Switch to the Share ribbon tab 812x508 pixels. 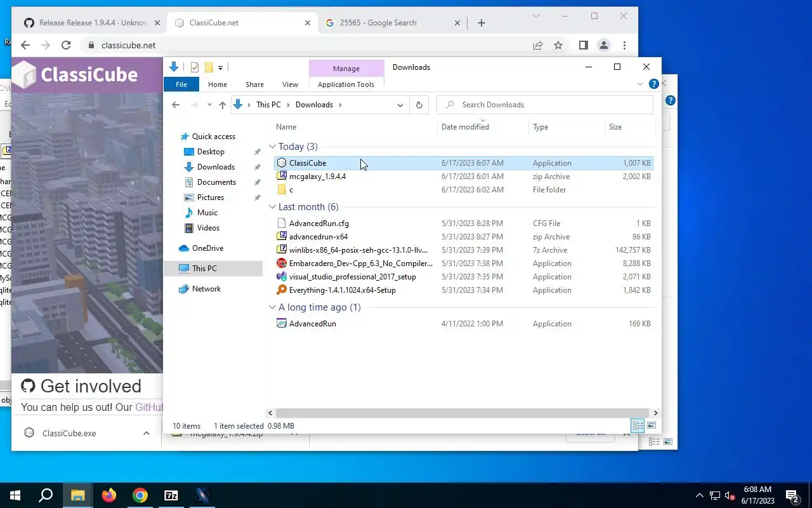(254, 84)
